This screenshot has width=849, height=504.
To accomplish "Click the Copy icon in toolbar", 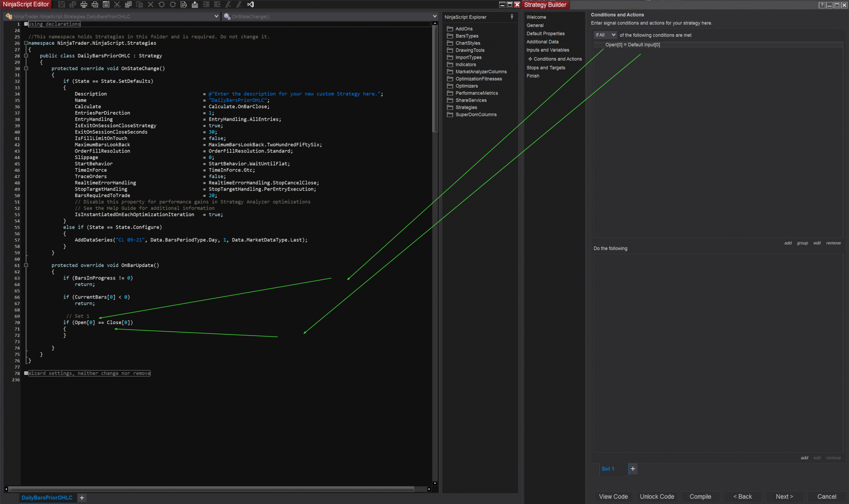I will (x=128, y=4).
